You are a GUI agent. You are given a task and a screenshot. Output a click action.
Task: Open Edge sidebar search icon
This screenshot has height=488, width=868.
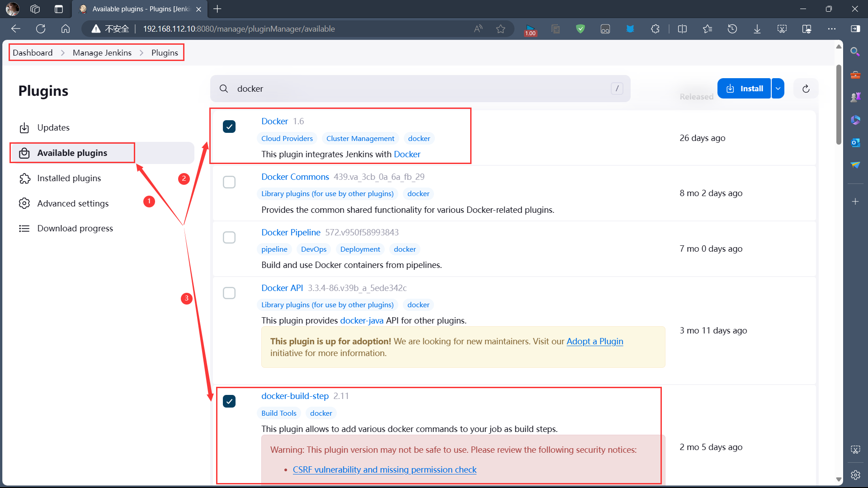855,52
